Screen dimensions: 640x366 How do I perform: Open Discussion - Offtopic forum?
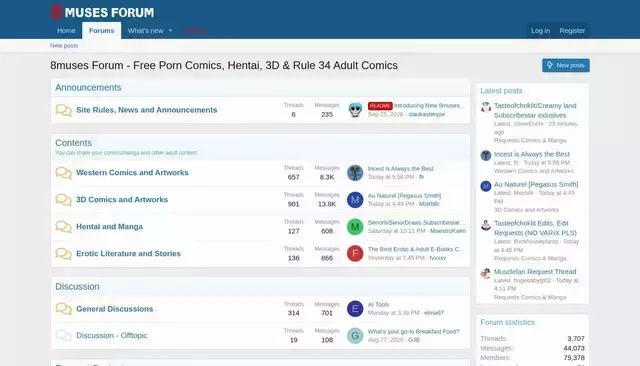pyautogui.click(x=112, y=335)
